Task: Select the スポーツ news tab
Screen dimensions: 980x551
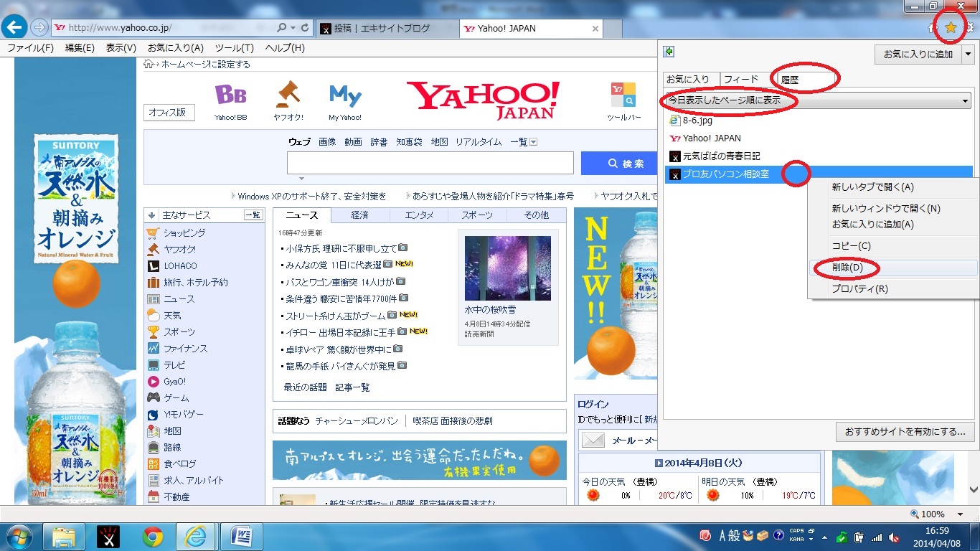Action: pos(477,215)
